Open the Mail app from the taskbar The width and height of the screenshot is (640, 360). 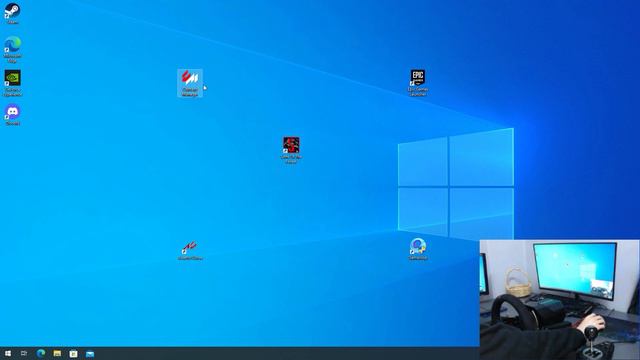[x=90, y=353]
